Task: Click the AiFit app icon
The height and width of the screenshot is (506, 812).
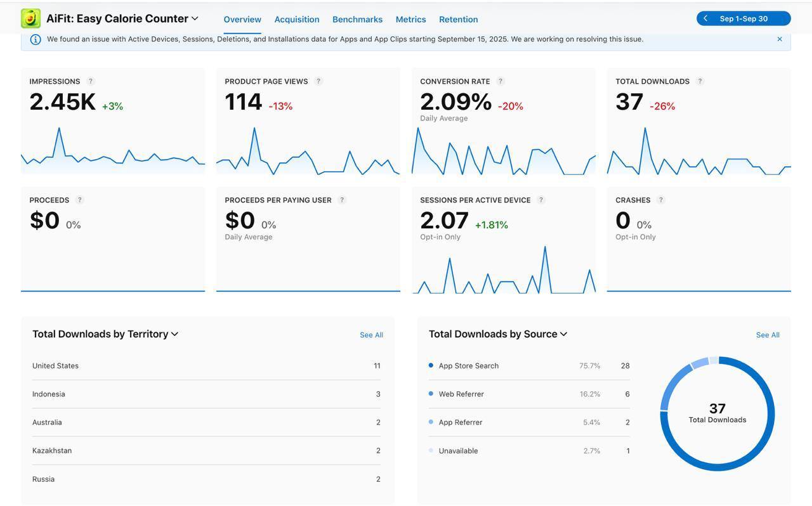Action: pos(30,18)
